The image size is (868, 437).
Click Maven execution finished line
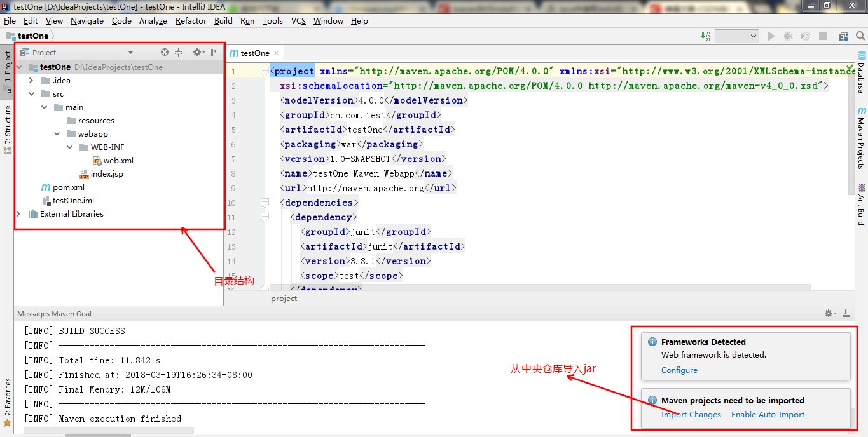tap(102, 419)
